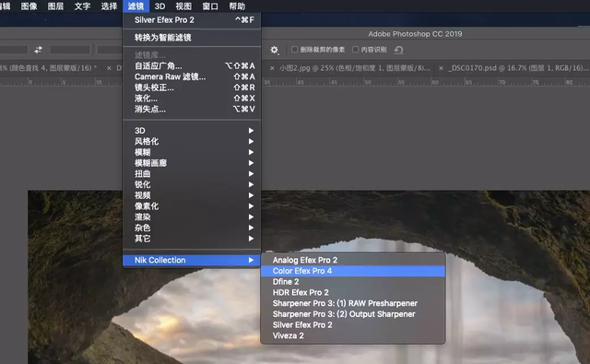Click the swap width and height icon

click(39, 50)
